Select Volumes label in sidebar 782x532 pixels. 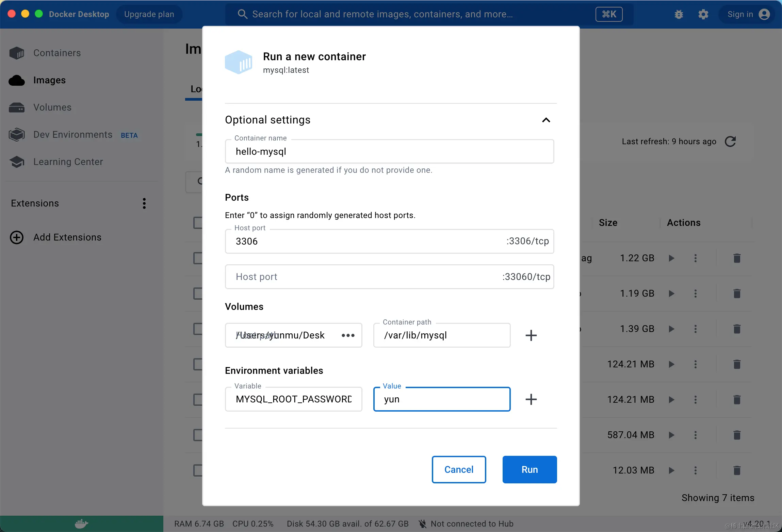(x=52, y=107)
